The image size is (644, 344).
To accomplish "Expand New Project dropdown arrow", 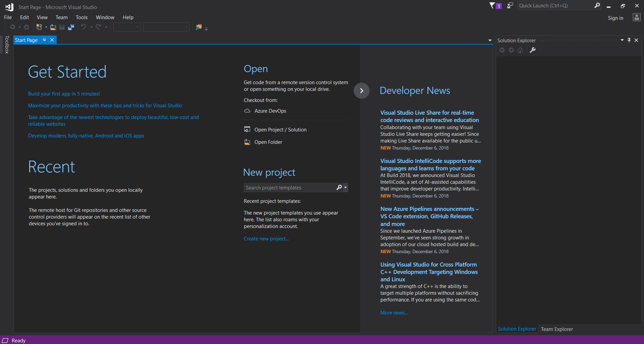I will coord(46,27).
